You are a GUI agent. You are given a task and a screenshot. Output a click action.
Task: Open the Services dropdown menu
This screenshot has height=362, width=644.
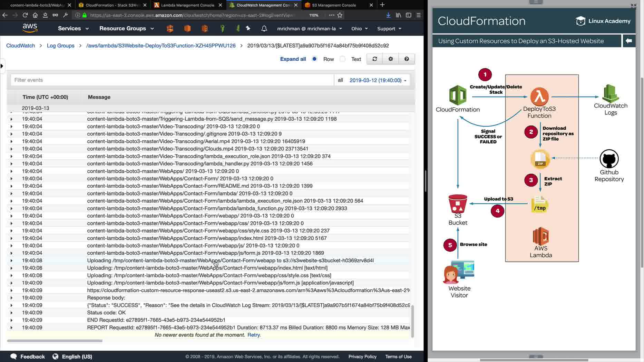pos(73,28)
